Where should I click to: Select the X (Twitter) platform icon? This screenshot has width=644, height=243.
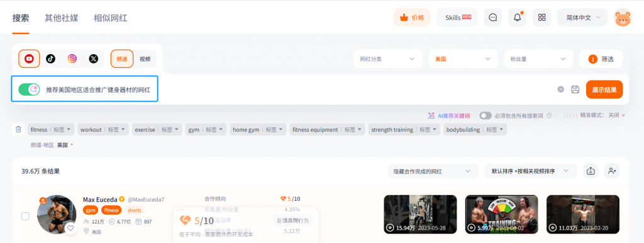[x=94, y=59]
